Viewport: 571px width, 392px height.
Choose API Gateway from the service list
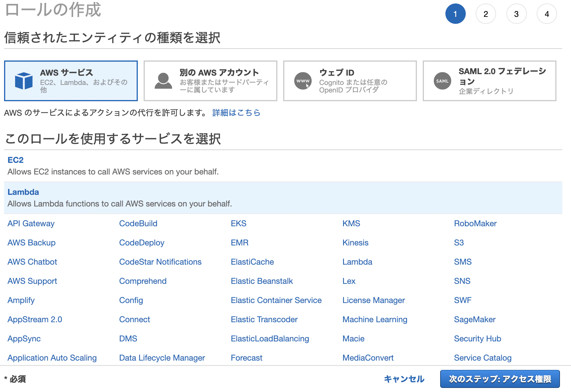31,223
